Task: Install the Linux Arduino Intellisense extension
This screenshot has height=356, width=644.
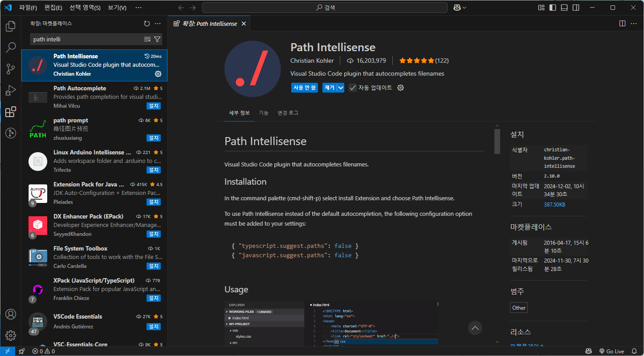Action: point(154,170)
